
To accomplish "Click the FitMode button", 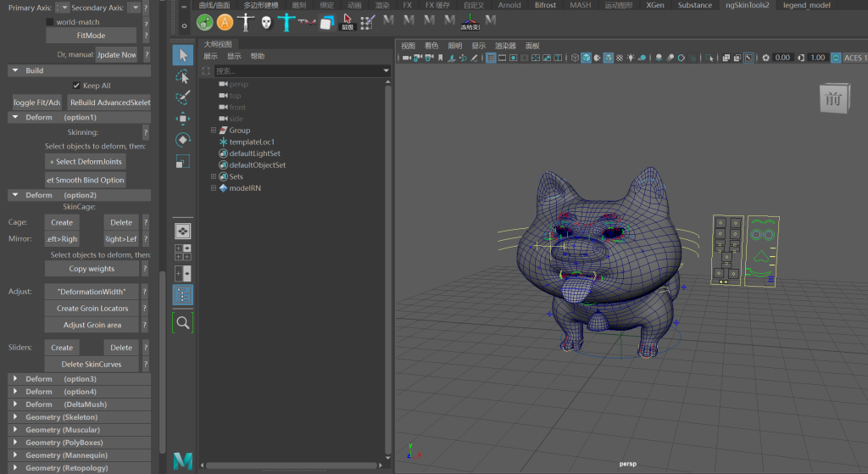I will 92,36.
